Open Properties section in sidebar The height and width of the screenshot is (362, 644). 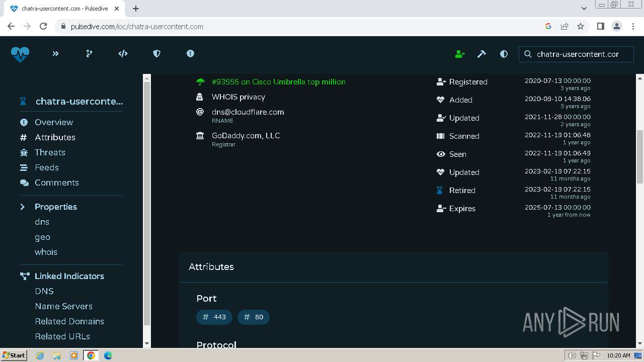56,207
